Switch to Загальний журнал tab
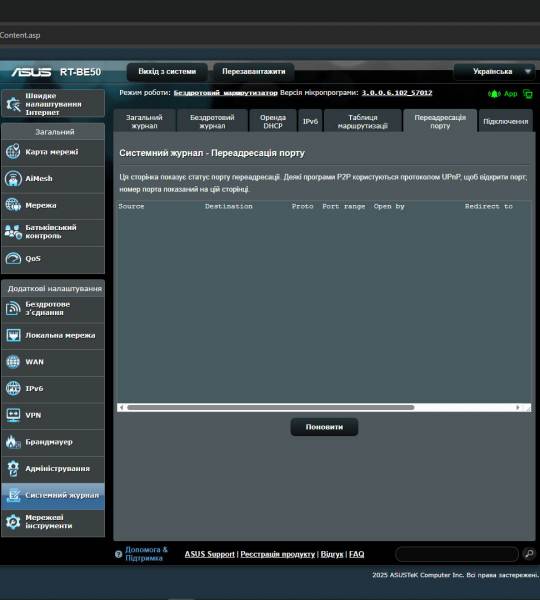540x600 pixels. pos(144,121)
